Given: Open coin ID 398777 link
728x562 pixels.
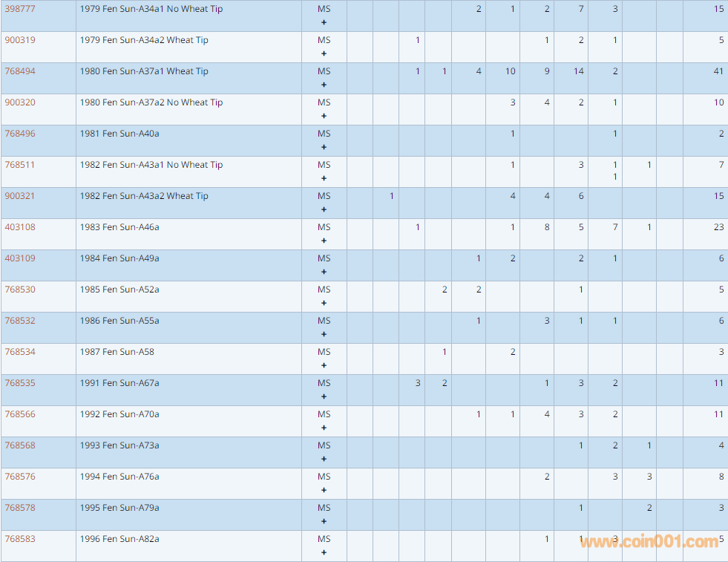Looking at the screenshot, I should pos(20,9).
